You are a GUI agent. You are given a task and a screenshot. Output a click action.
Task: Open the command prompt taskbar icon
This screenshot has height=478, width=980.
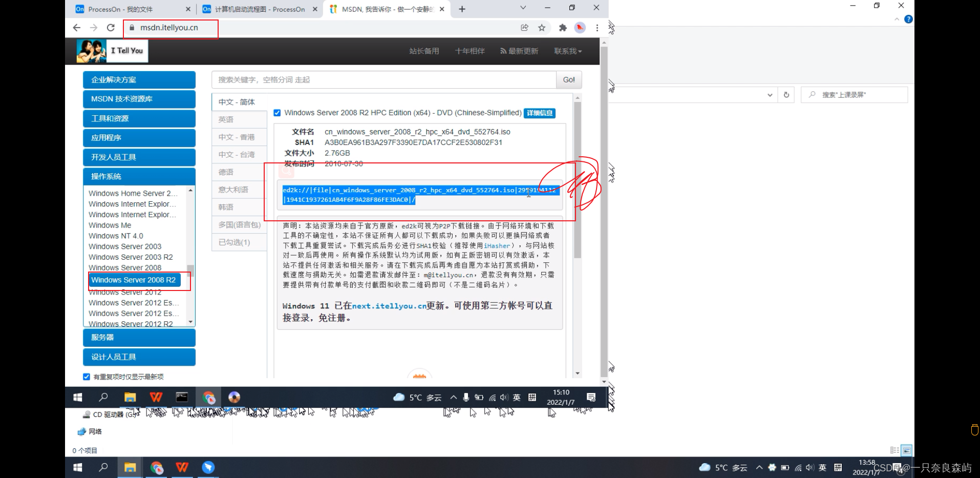(182, 397)
